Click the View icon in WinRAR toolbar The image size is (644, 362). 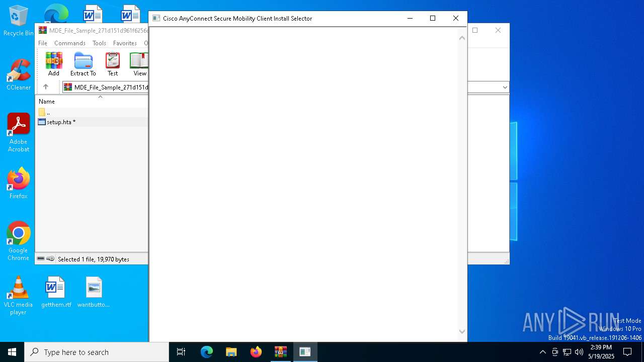[x=139, y=64]
